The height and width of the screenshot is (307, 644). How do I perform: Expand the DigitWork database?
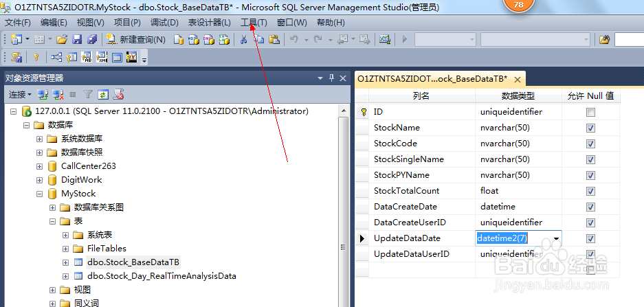tap(39, 180)
